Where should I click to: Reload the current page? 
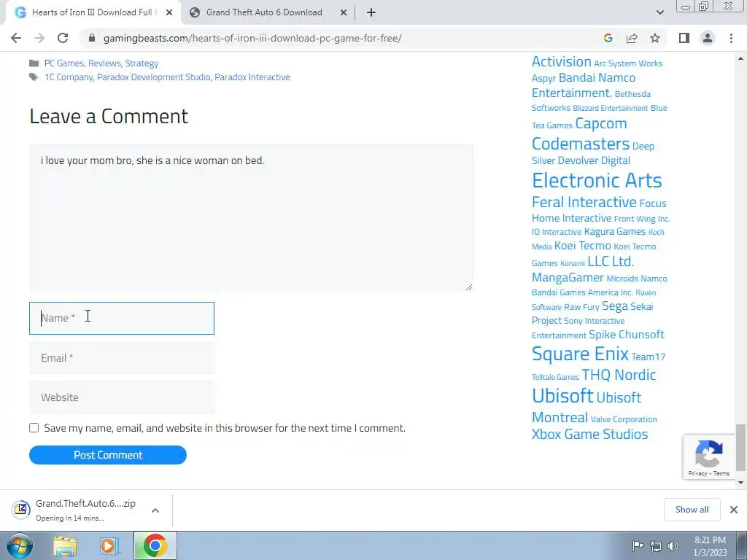tap(63, 38)
